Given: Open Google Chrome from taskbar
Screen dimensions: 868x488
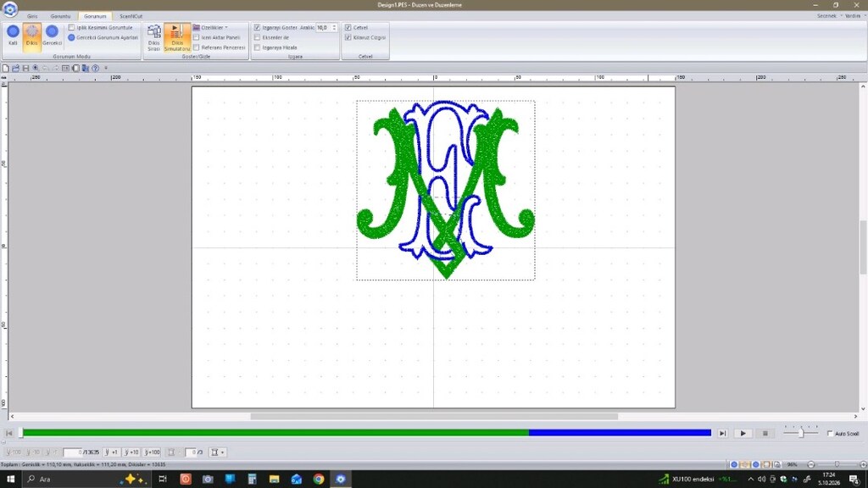Looking at the screenshot, I should [x=319, y=480].
